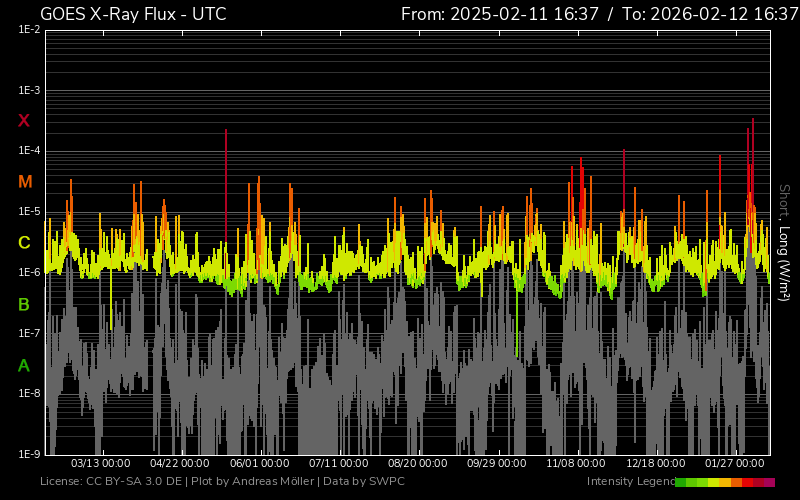Click the yellow C flare class label
800x500 pixels.
[24, 243]
